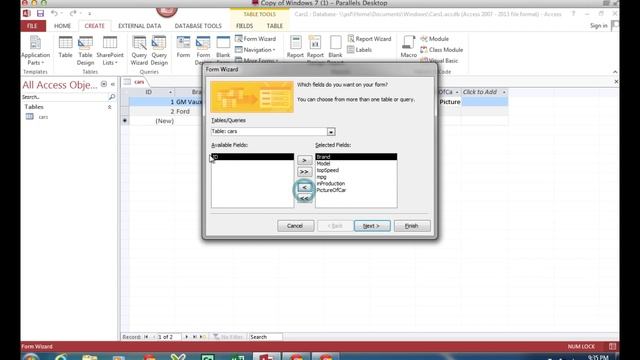Create a new Report
This screenshot has width=640, height=360.
pyautogui.click(x=295, y=47)
